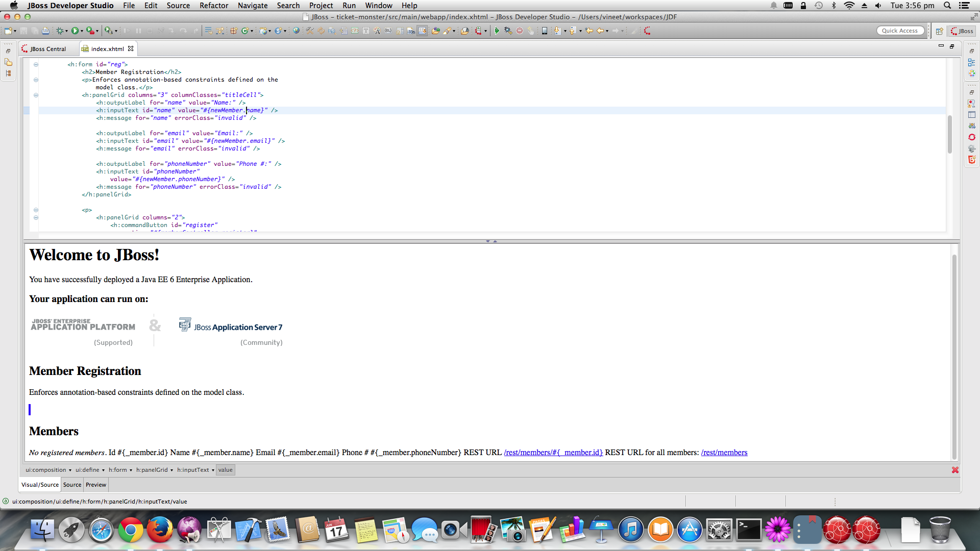980x551 pixels.
Task: Click the mobile device BrowserSim icon
Action: 544,31
